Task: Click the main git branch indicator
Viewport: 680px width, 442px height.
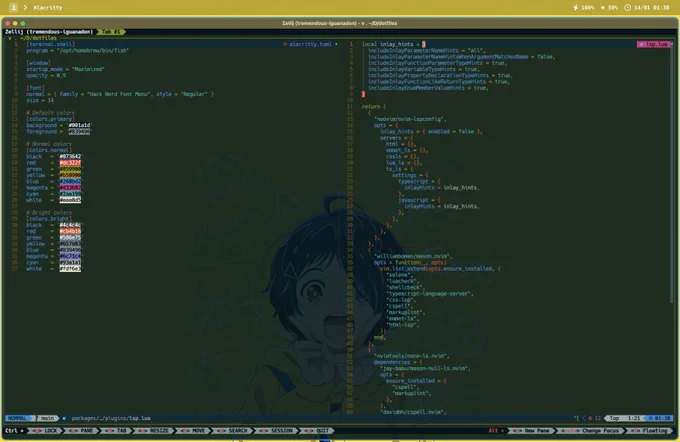Action: [47, 418]
